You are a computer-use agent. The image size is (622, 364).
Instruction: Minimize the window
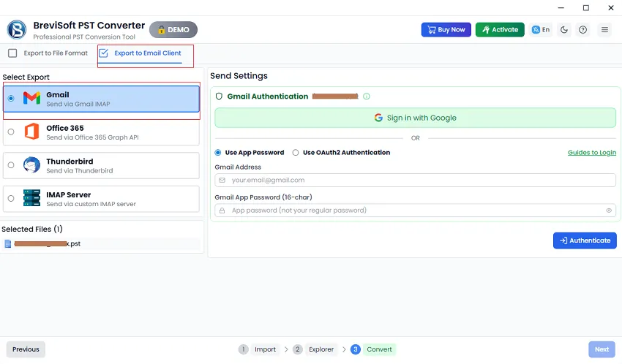click(x=561, y=7)
